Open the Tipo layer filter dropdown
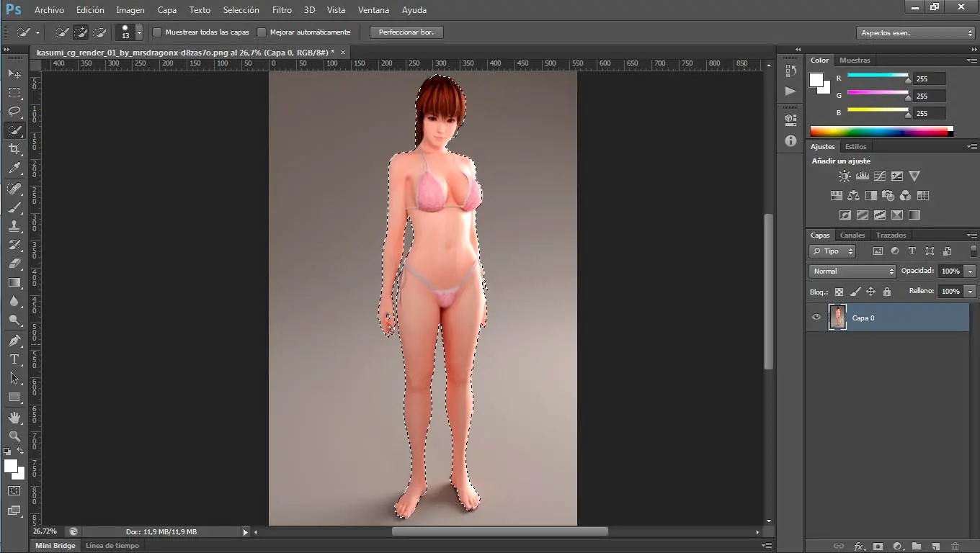 tap(832, 251)
